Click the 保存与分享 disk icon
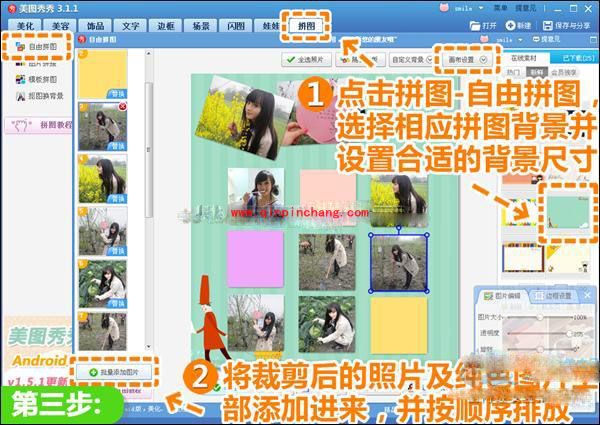Image resolution: width=600 pixels, height=425 pixels. pyautogui.click(x=548, y=26)
